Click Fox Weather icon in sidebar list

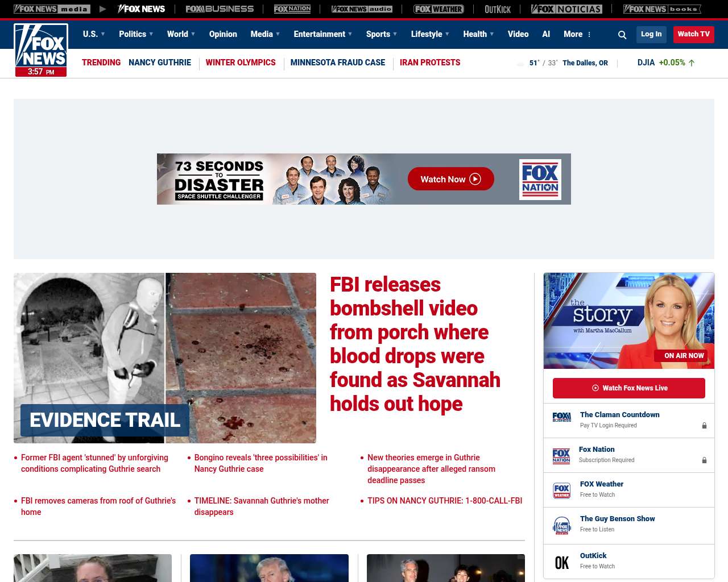click(562, 490)
